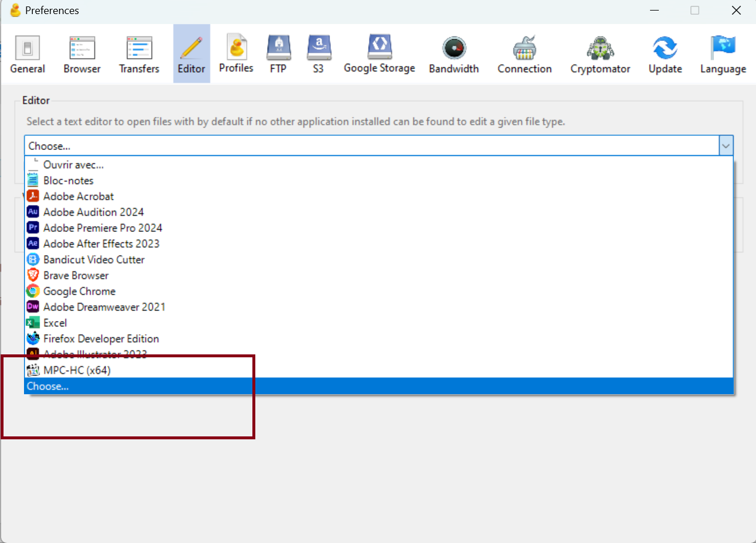Select Bloc-notes as the default editor

coord(379,180)
